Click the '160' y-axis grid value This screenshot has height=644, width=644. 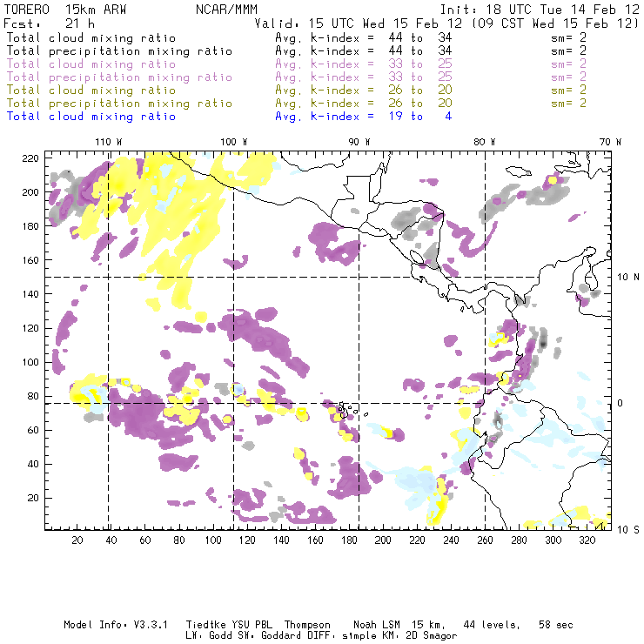coord(30,260)
